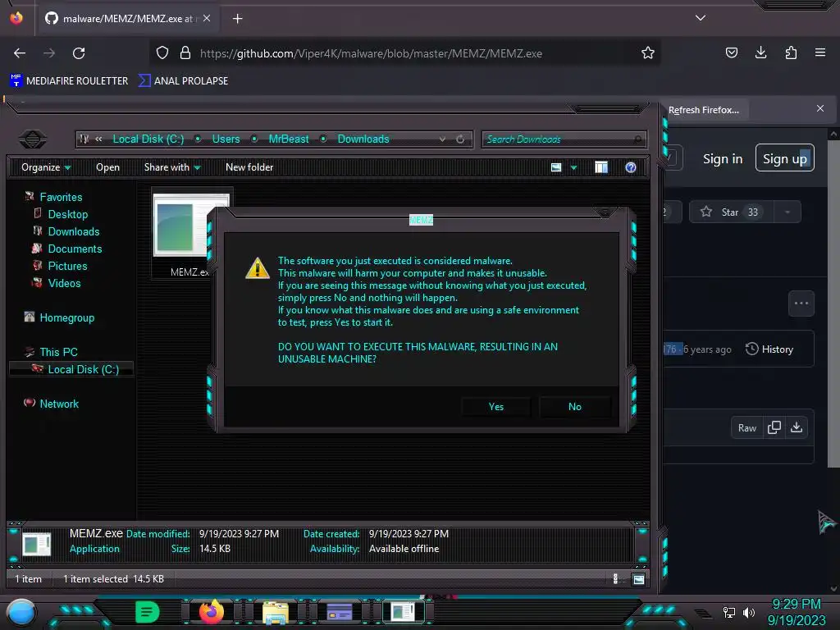The image size is (840, 630).
Task: Switch to large icons view in status bar
Action: pyautogui.click(x=638, y=579)
